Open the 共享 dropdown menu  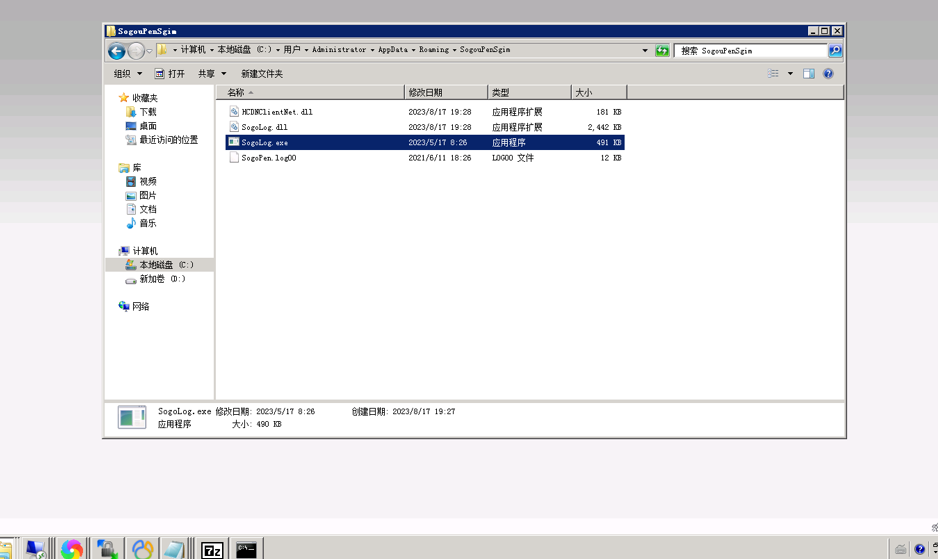click(x=212, y=74)
